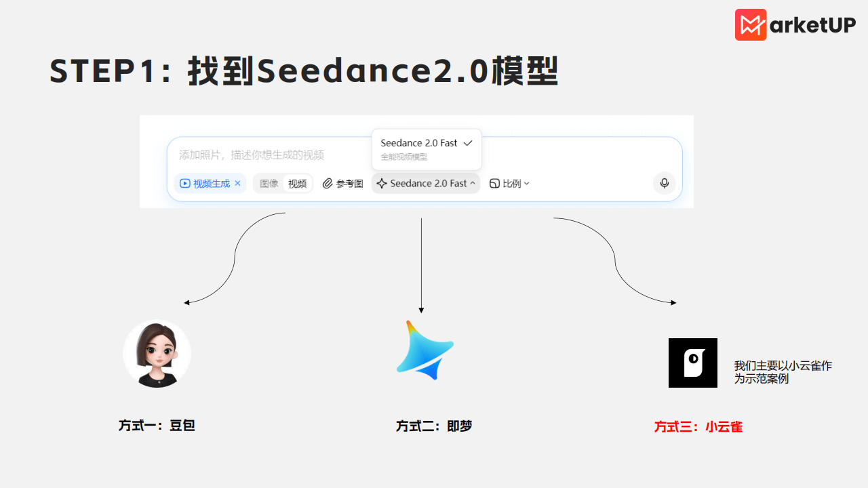Click the 方式二：即梦 label
The image size is (868, 488).
click(x=433, y=426)
